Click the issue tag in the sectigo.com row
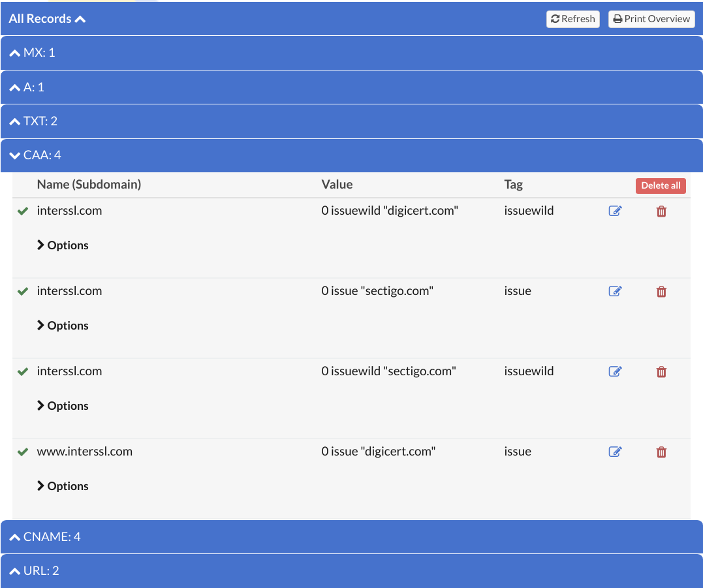703x588 pixels. tap(518, 291)
